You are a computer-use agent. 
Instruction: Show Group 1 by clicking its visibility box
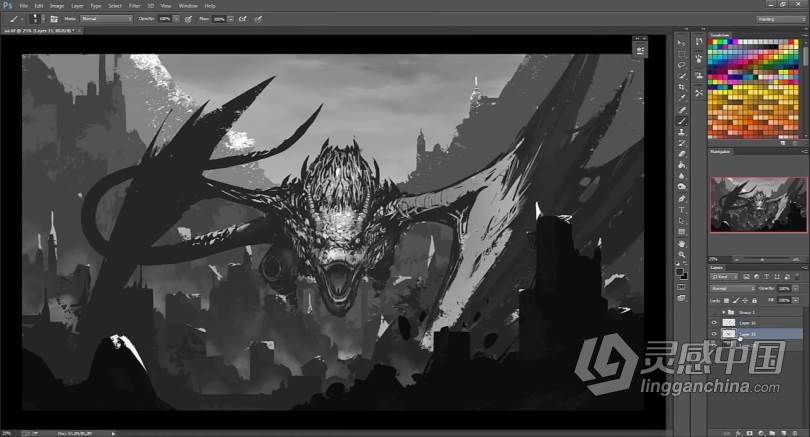(714, 312)
